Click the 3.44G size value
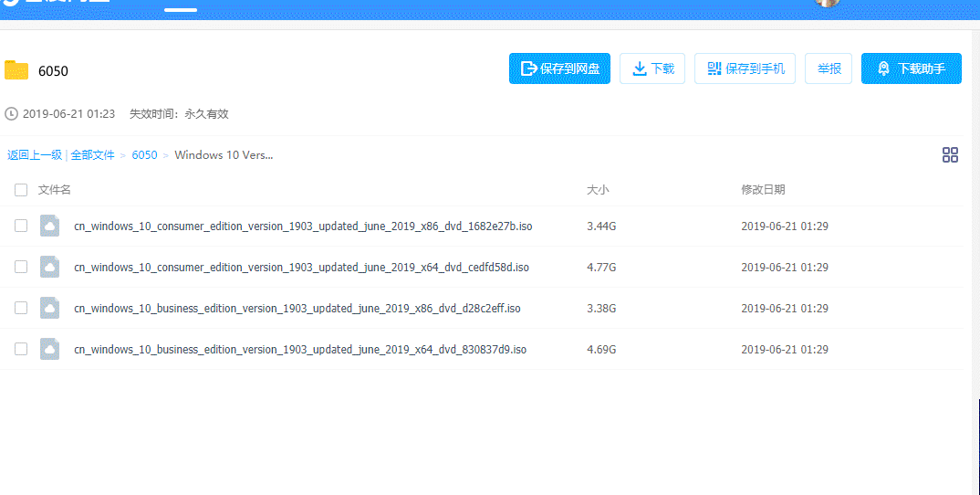The image size is (980, 495). [601, 226]
